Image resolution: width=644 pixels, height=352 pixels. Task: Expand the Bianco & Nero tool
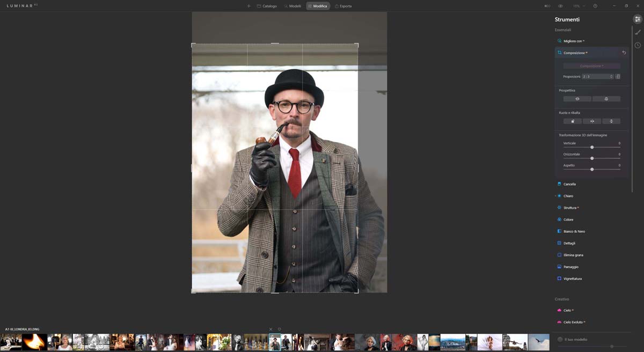[574, 231]
